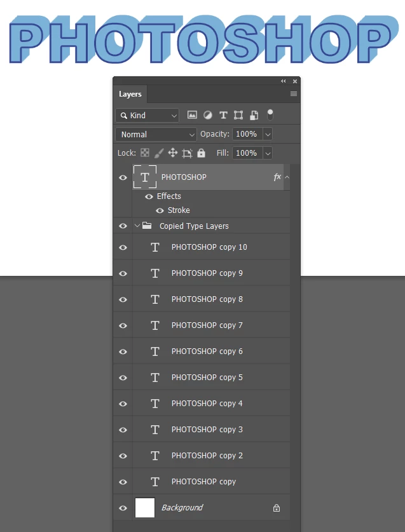Screen dimensions: 405x532
Task: Click the fx icon on PHOTOSHOP layer
Action: 277,177
